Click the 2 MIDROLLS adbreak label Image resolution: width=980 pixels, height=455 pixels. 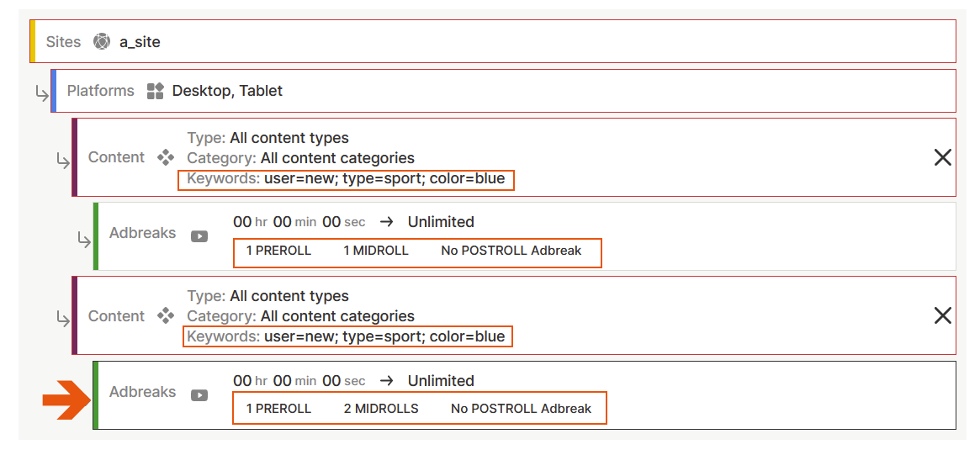380,409
